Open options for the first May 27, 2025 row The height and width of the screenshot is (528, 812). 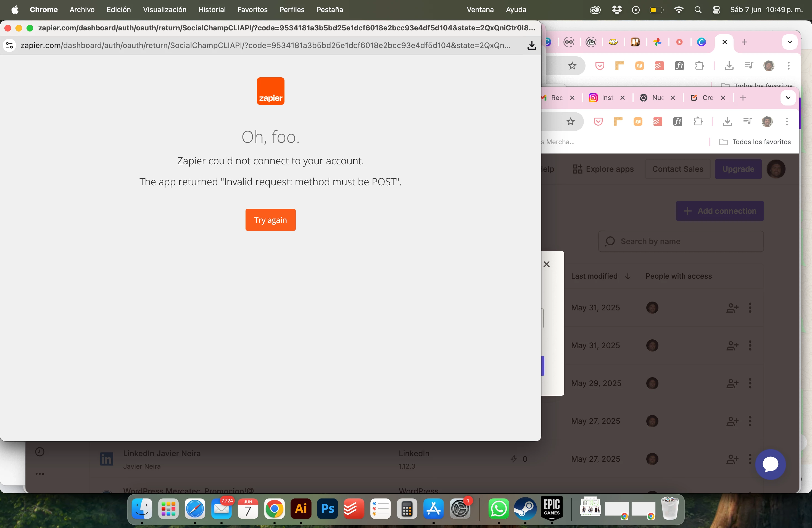(x=750, y=421)
